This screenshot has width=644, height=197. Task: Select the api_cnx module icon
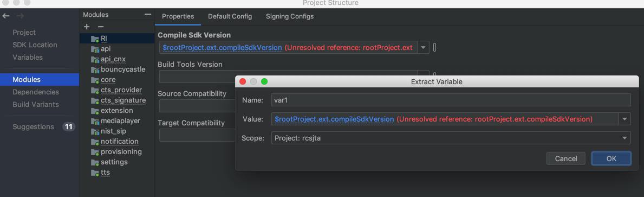(x=95, y=60)
